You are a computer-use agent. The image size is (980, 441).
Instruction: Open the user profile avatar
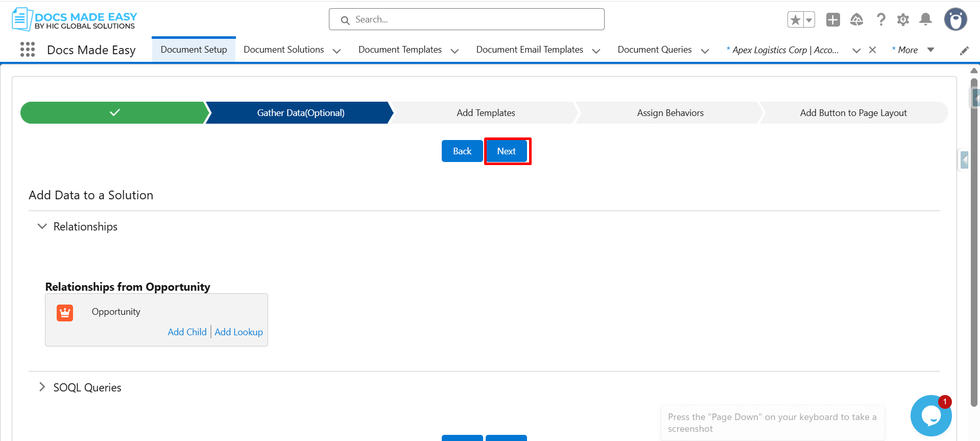point(955,20)
